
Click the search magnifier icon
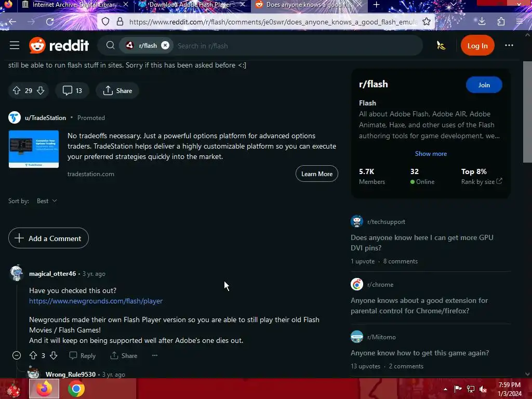tap(110, 46)
